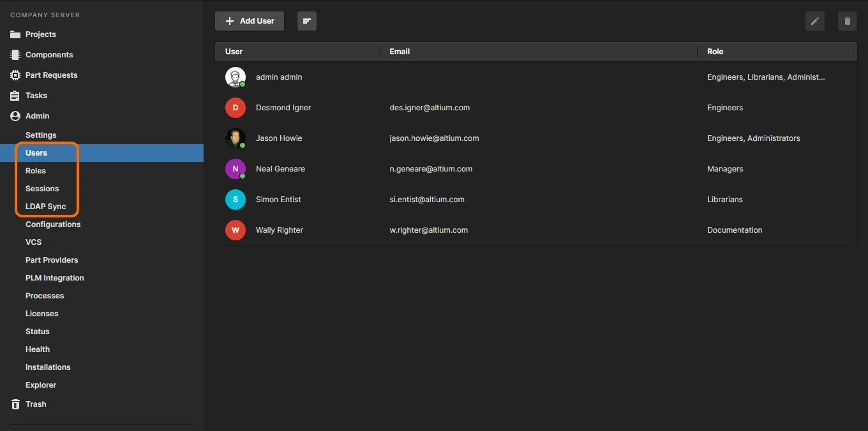Open Components in the sidebar
The image size is (868, 431).
click(x=49, y=55)
